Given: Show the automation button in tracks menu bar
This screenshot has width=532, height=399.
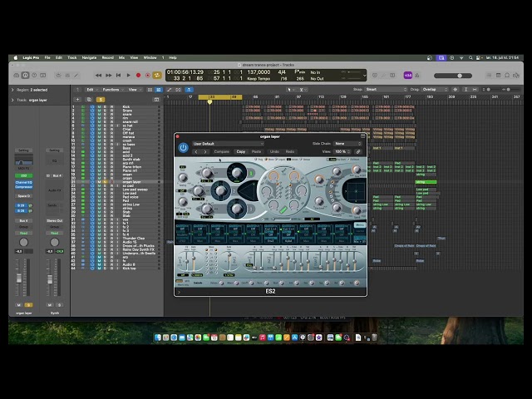Looking at the screenshot, I should [x=169, y=90].
